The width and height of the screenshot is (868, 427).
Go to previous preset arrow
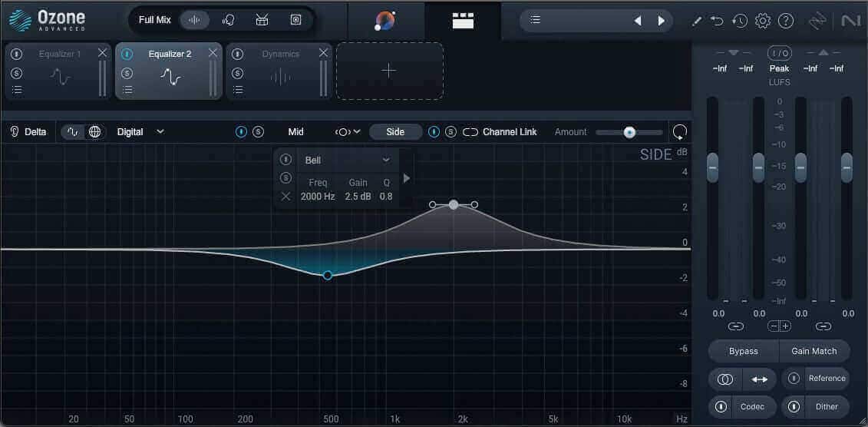[638, 21]
